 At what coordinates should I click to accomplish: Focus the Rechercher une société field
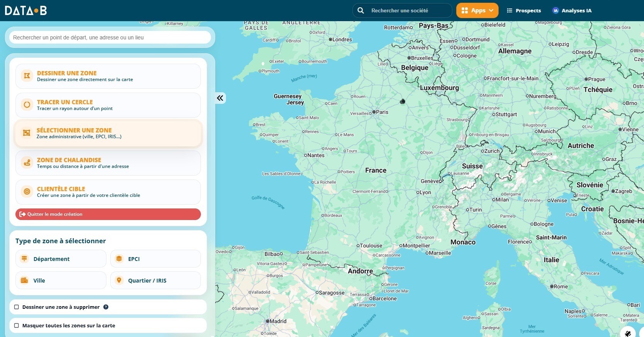[402, 10]
